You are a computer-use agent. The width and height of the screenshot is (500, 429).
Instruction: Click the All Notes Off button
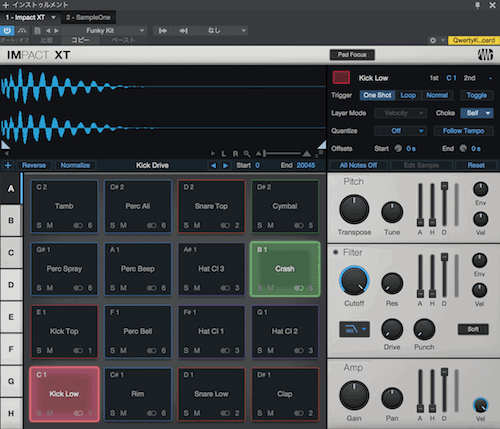point(358,165)
